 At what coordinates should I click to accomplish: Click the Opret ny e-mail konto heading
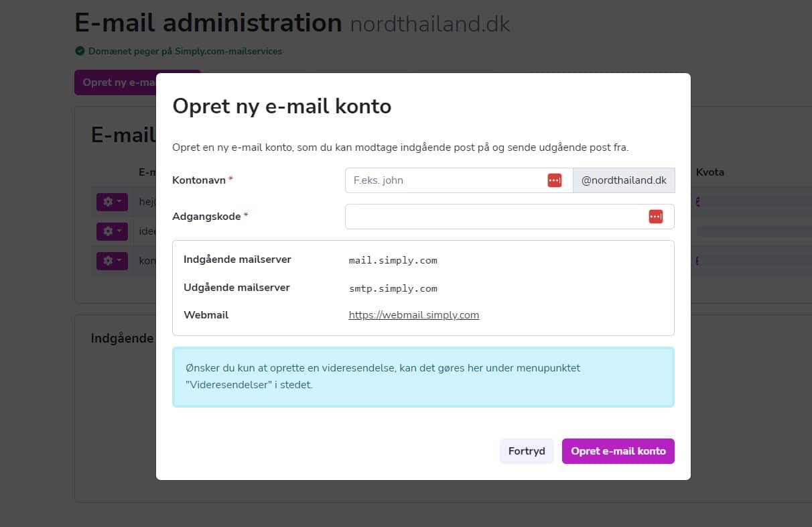point(282,106)
